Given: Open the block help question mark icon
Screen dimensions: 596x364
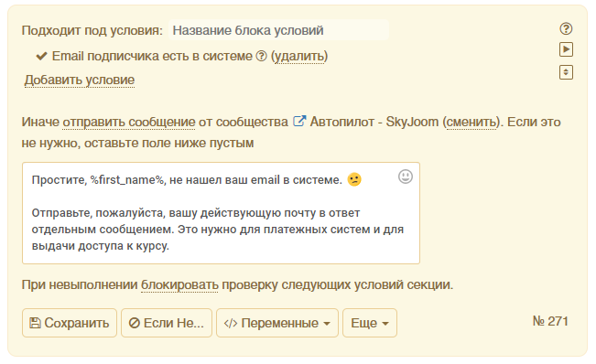Looking at the screenshot, I should (566, 29).
